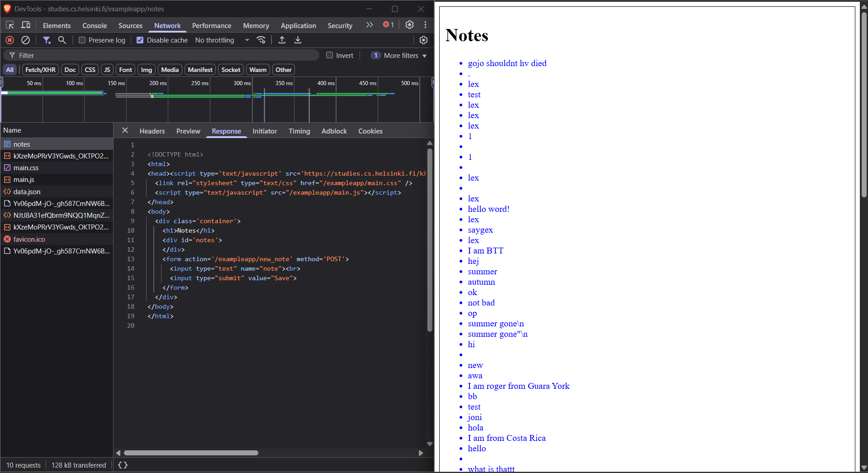Uncheck the Disable cache checkbox
Image resolution: width=868 pixels, height=473 pixels.
[x=140, y=40]
